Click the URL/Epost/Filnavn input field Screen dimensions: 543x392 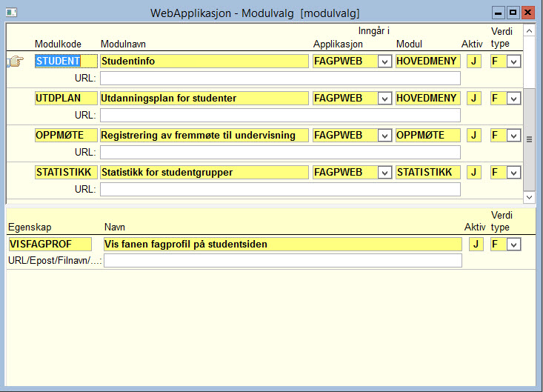[282, 261]
